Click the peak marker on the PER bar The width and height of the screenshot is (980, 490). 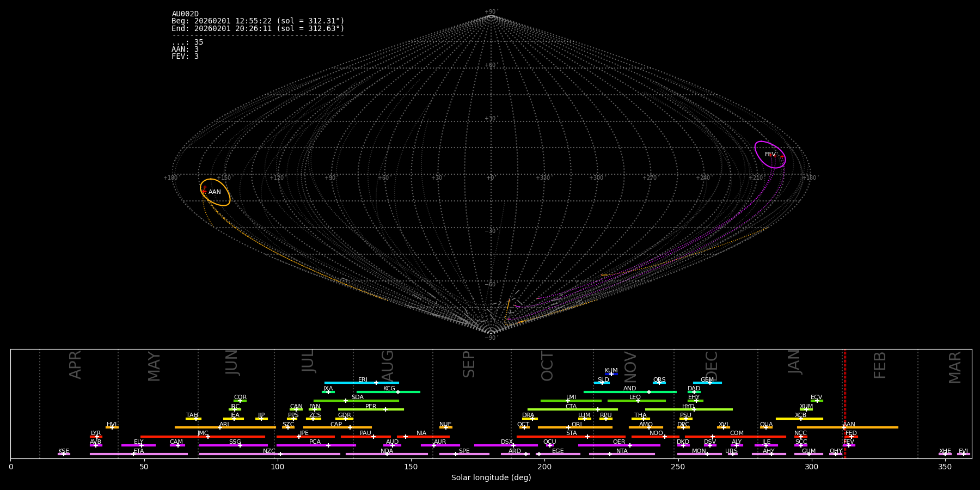pyautogui.click(x=385, y=409)
